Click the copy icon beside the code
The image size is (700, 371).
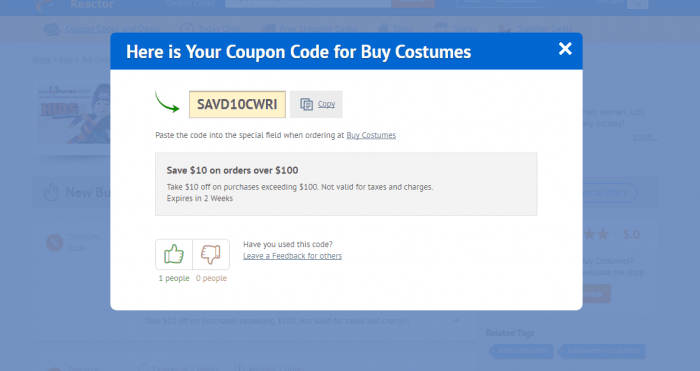click(x=306, y=104)
